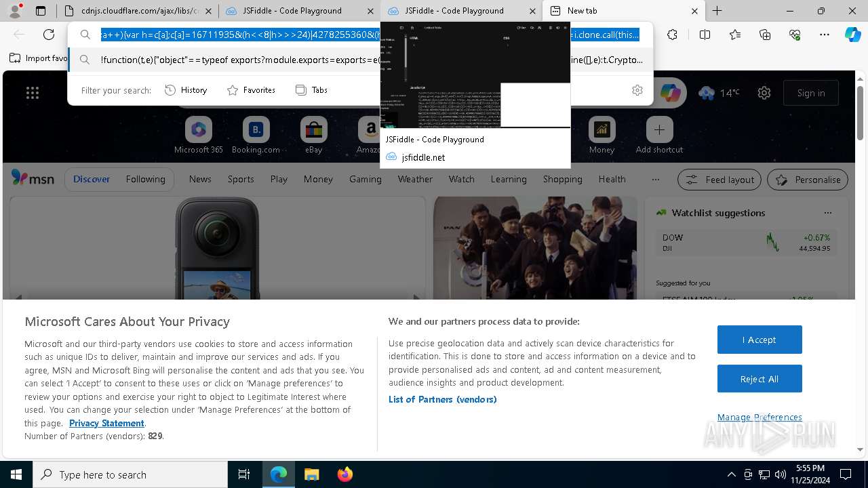The height and width of the screenshot is (488, 868).
Task: Open the Extensions icon in toolbar
Action: (x=672, y=35)
